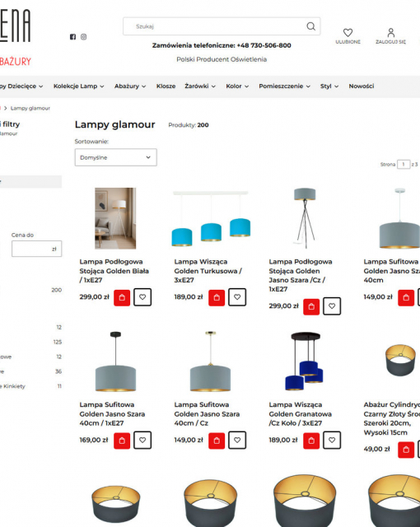Screen dimensions: 420x527
Task: Open grey ceiling lamp with gold mount image
Action: tap(210, 361)
